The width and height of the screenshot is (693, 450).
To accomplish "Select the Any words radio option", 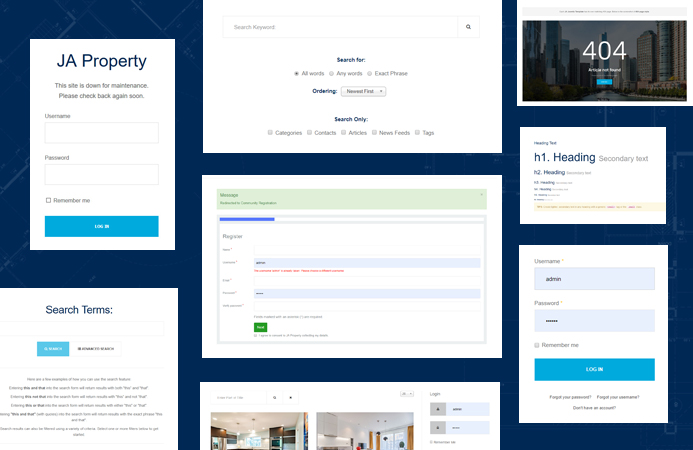I will click(331, 73).
